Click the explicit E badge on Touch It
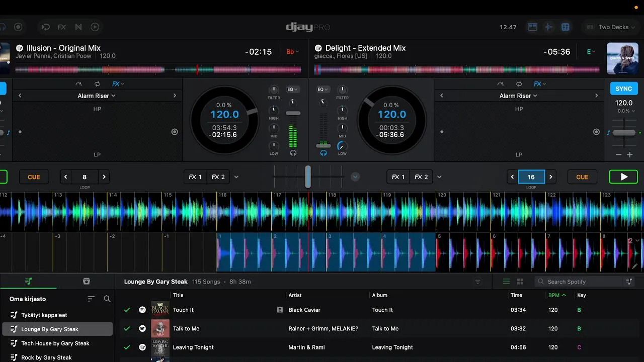The height and width of the screenshot is (362, 644). pyautogui.click(x=280, y=310)
